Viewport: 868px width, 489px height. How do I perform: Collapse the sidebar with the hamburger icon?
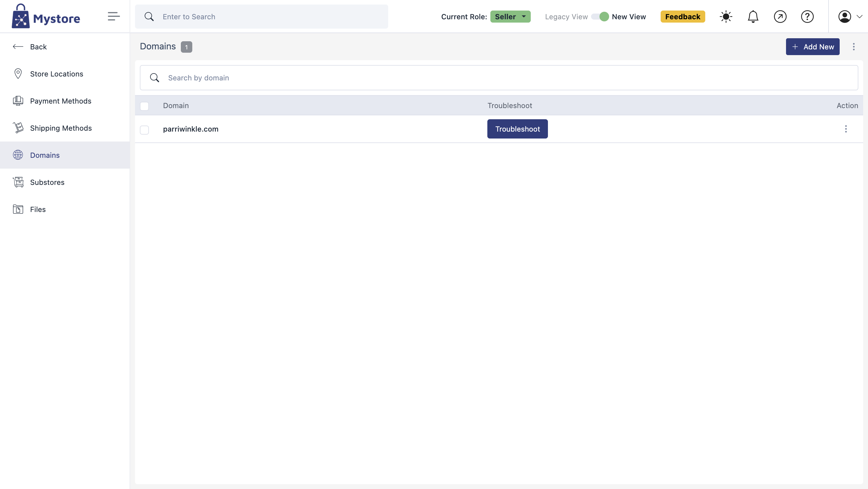pos(114,16)
